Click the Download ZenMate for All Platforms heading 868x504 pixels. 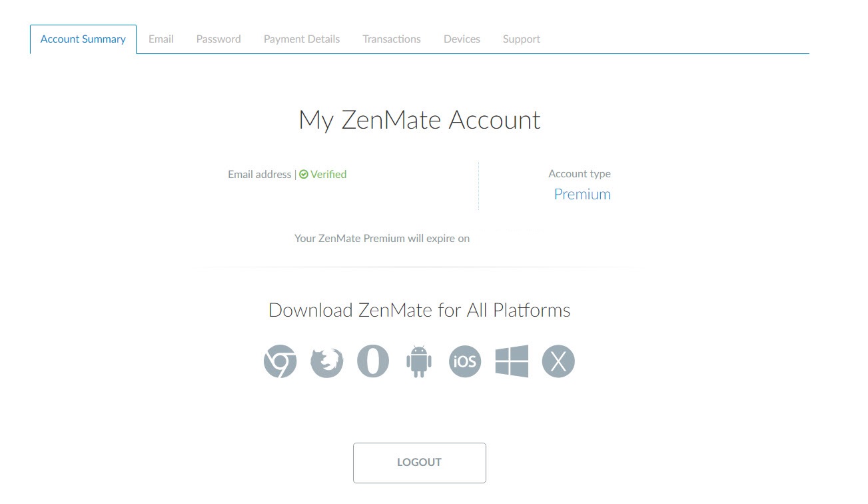[420, 310]
